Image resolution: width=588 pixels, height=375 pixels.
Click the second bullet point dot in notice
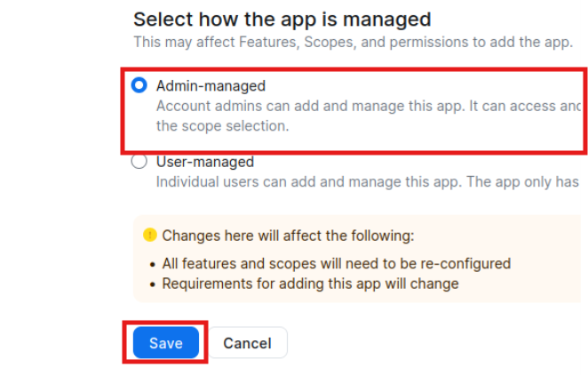pyautogui.click(x=153, y=283)
